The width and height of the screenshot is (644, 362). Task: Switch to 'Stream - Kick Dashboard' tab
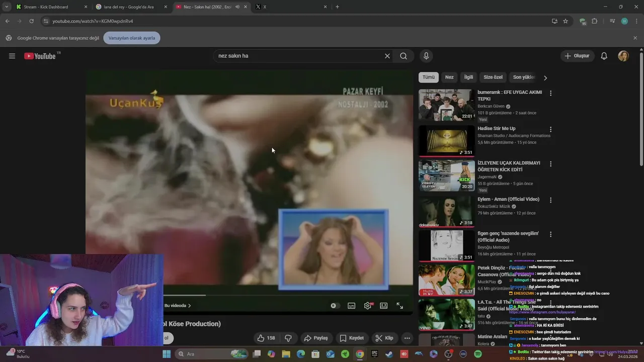pyautogui.click(x=50, y=7)
